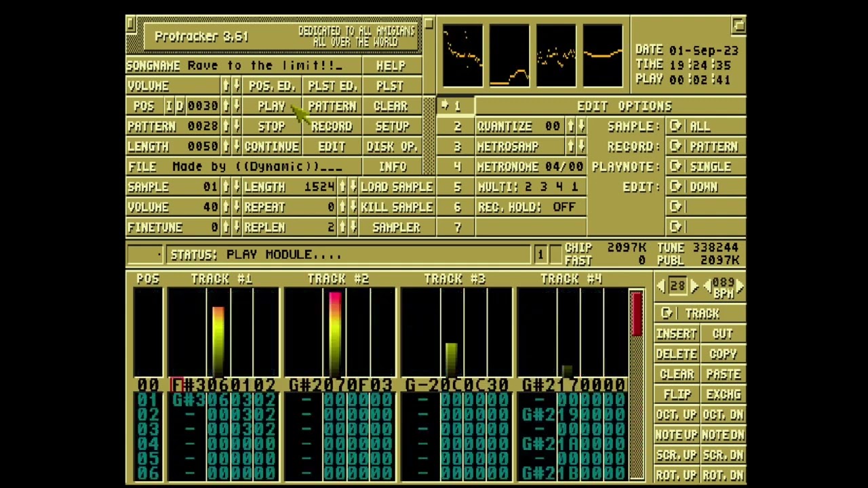The height and width of the screenshot is (488, 868).
Task: Click the Track #1 VU meter display
Action: pyautogui.click(x=222, y=332)
